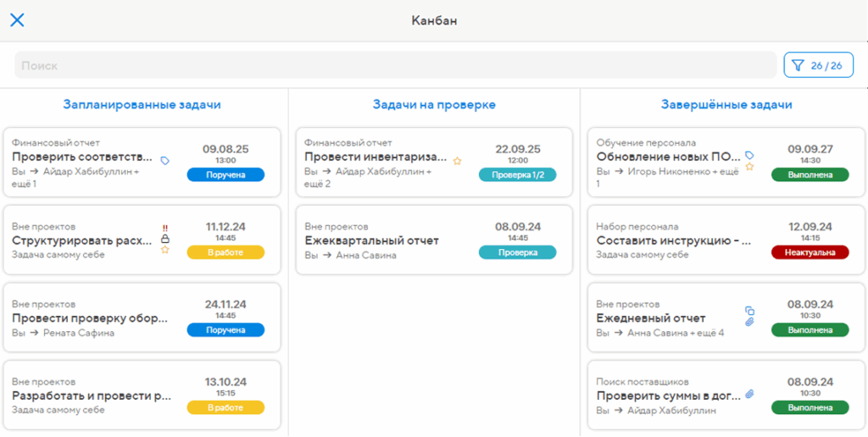Click the tag icon on Проверить соответств… card
868x437 pixels.
(x=164, y=160)
